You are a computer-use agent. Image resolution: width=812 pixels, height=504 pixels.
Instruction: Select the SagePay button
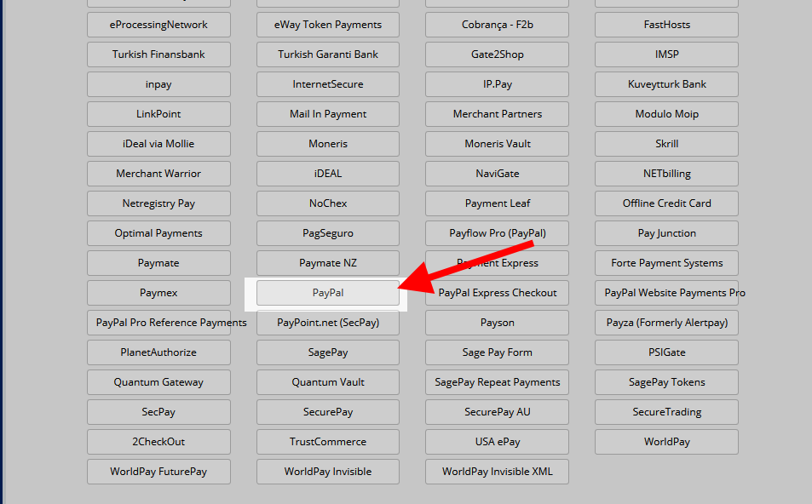[x=328, y=352]
